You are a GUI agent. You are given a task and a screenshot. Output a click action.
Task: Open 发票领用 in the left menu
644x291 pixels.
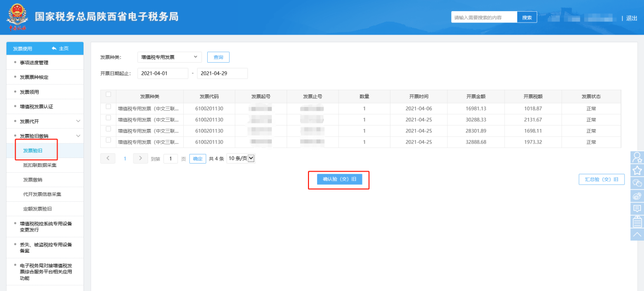tap(30, 92)
